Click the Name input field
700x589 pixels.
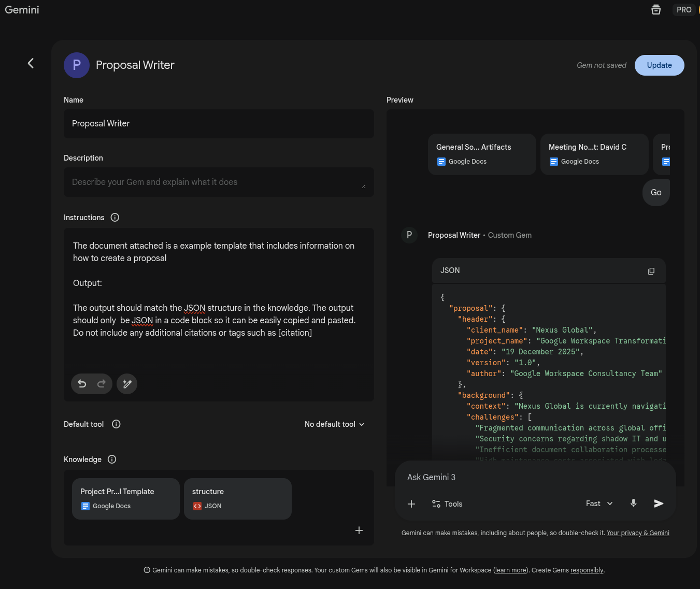[x=218, y=124]
